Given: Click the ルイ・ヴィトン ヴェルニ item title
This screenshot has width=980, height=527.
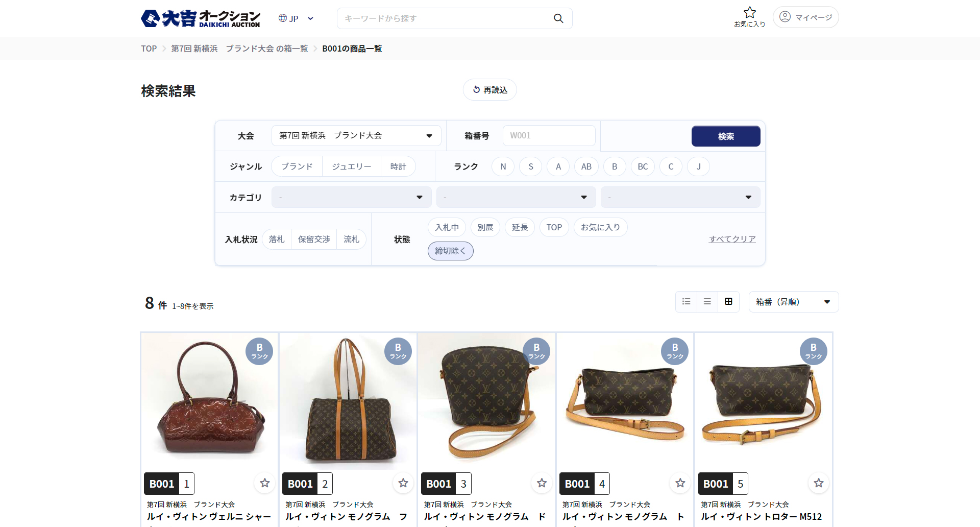Looking at the screenshot, I should 209,517.
